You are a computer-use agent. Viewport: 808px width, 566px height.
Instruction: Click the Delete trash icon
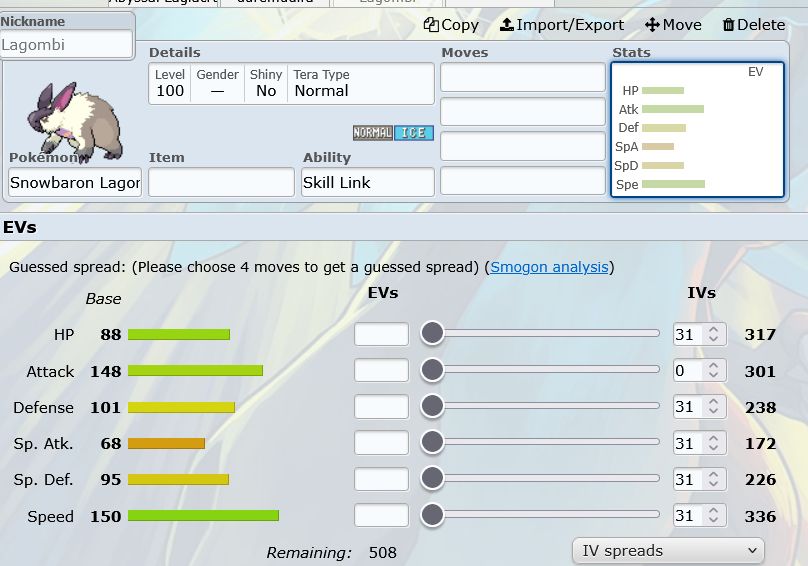(x=728, y=25)
